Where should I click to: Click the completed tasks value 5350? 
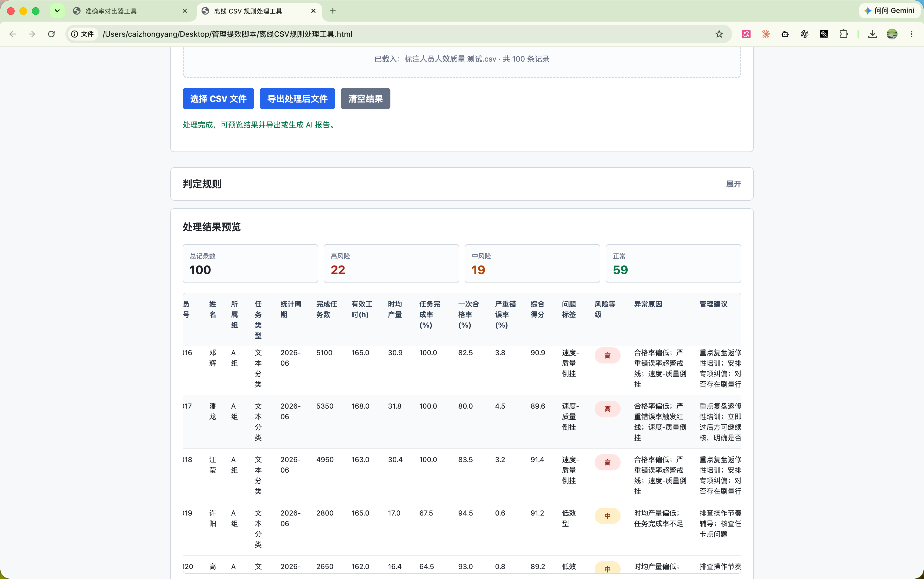[324, 406]
